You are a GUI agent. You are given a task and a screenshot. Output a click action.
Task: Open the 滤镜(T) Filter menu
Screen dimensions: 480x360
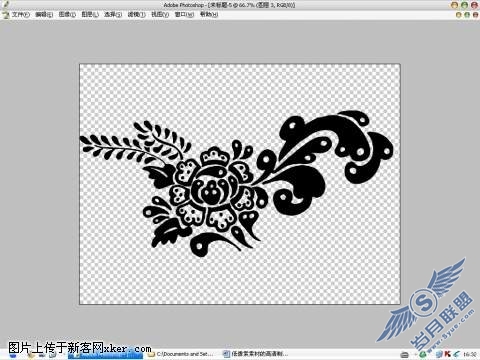pyautogui.click(x=136, y=15)
